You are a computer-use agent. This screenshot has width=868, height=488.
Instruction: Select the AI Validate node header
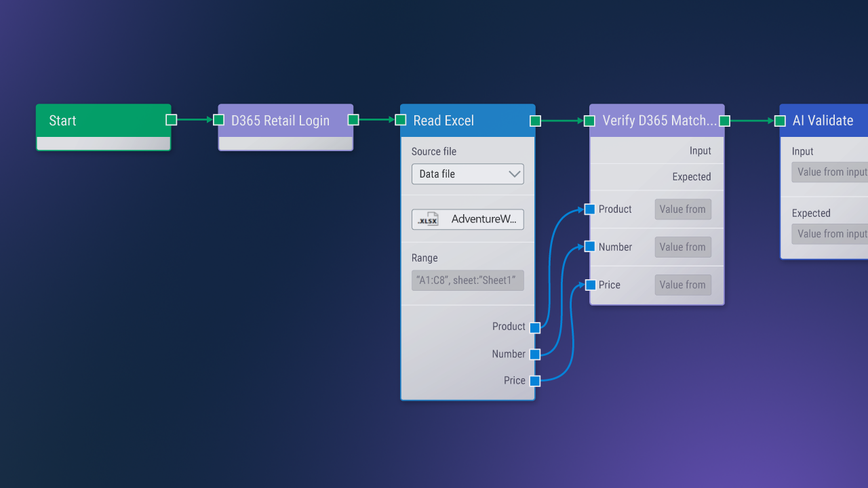pos(823,120)
